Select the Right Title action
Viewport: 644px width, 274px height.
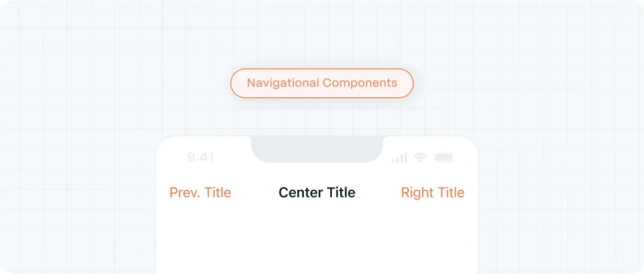pyautogui.click(x=433, y=192)
